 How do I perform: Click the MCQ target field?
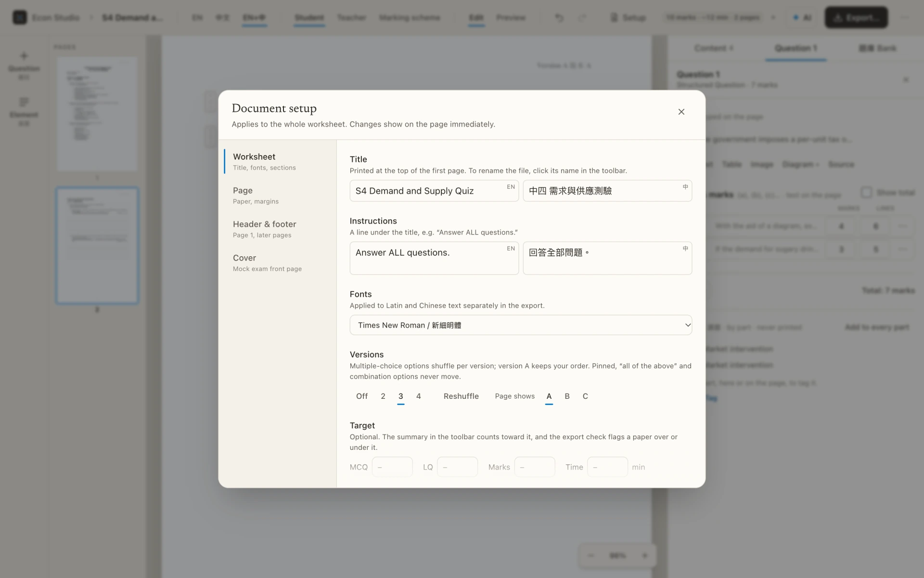point(392,467)
